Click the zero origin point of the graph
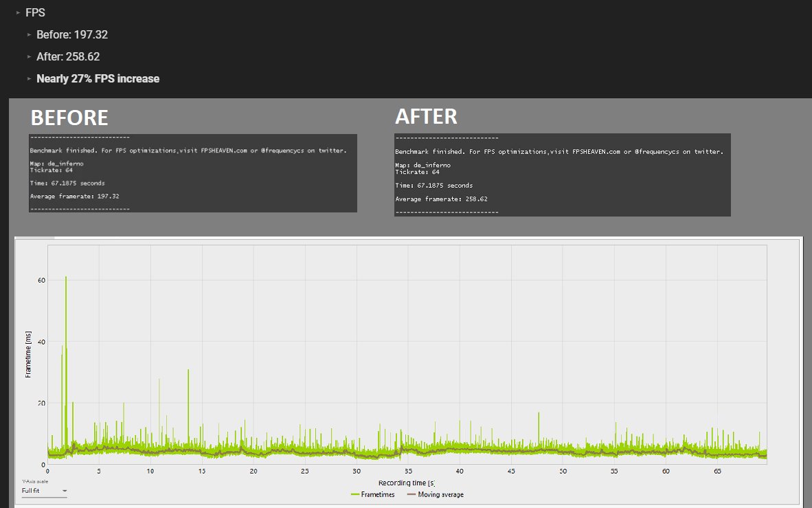 click(47, 465)
